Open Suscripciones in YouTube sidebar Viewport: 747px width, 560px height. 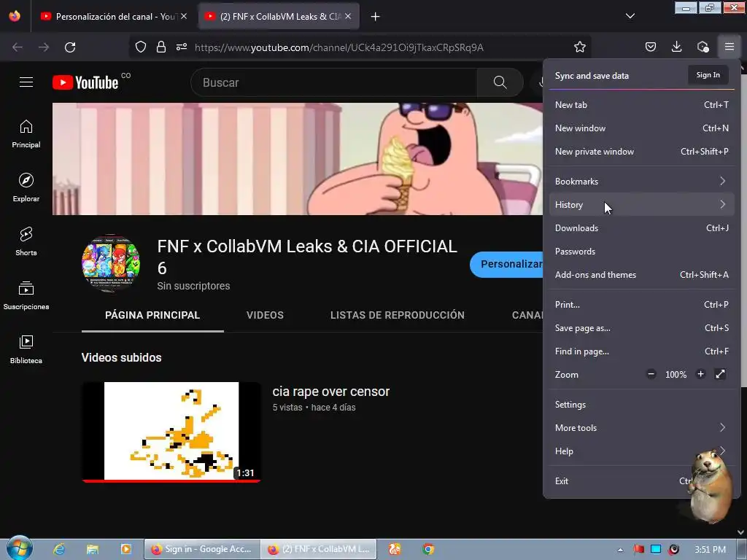pyautogui.click(x=26, y=296)
